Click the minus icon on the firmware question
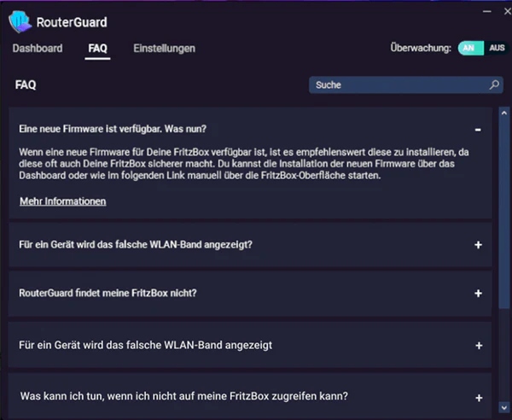512x420 pixels. [478, 129]
